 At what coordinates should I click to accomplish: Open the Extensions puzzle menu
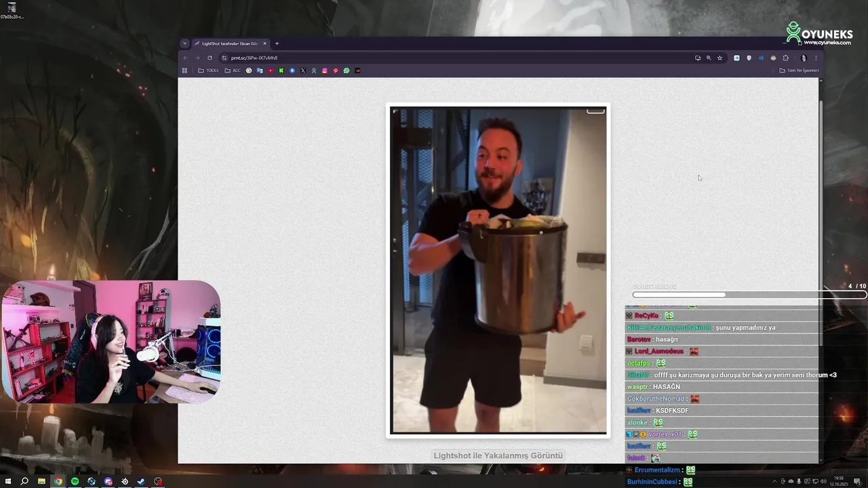coord(785,58)
